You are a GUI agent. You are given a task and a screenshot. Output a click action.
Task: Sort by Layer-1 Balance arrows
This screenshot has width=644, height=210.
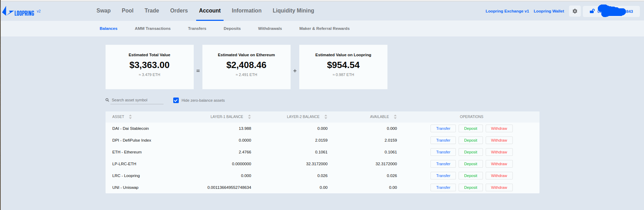249,117
